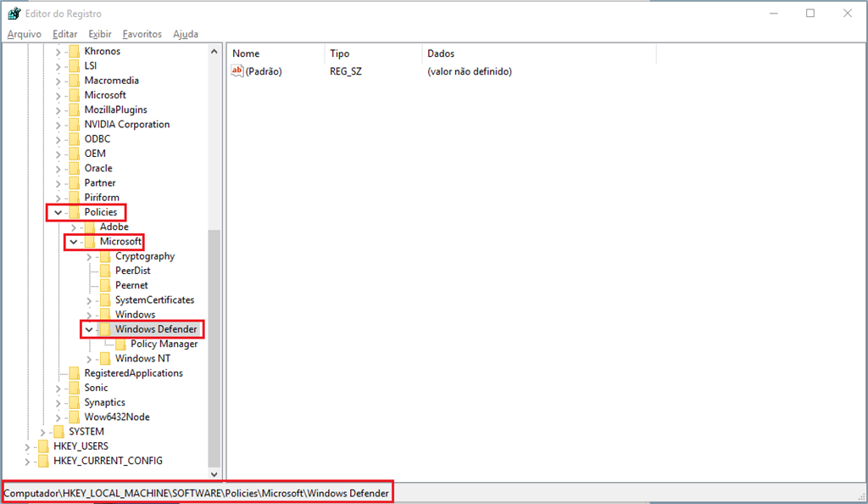Click the tree pane scrollbar thumb
The width and height of the screenshot is (868, 504).
[214, 349]
